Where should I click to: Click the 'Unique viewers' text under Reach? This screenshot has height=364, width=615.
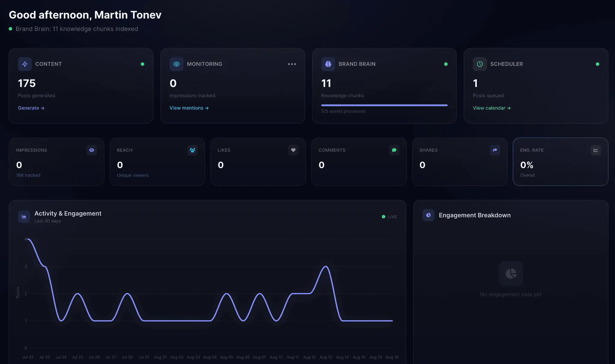point(133,175)
